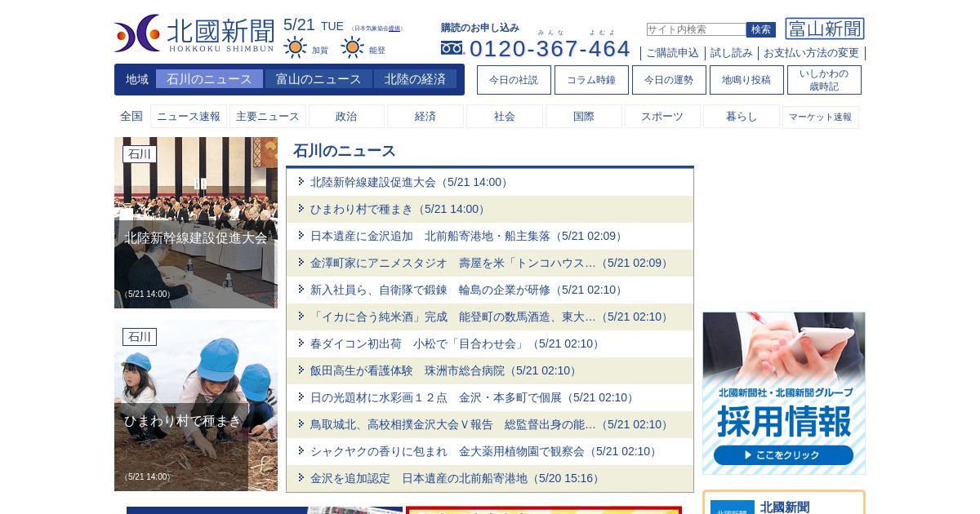The image size is (980, 514).
Task: Open the ご購読申込 link
Action: click(x=672, y=53)
